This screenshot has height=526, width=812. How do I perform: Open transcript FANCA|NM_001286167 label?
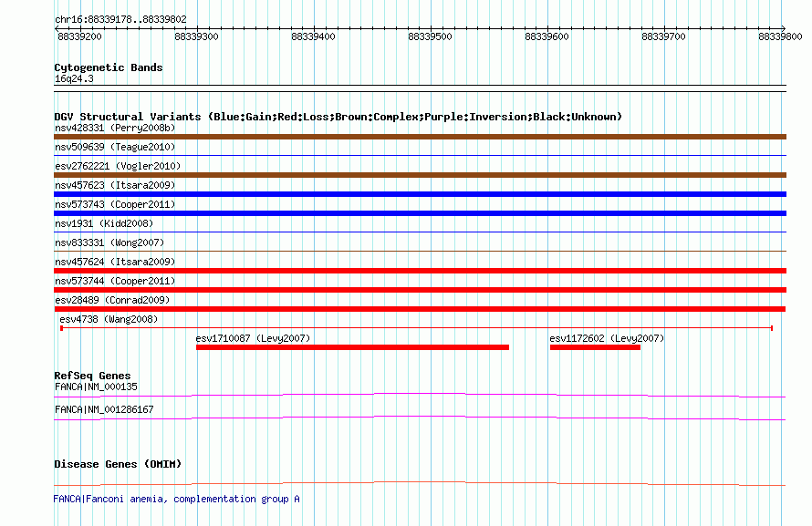pos(104,409)
